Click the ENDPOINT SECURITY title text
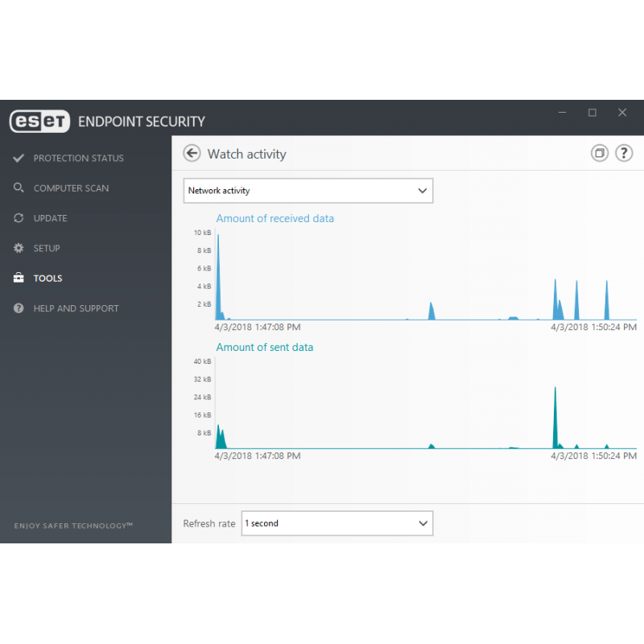Screen dimensions: 644x644 (142, 122)
